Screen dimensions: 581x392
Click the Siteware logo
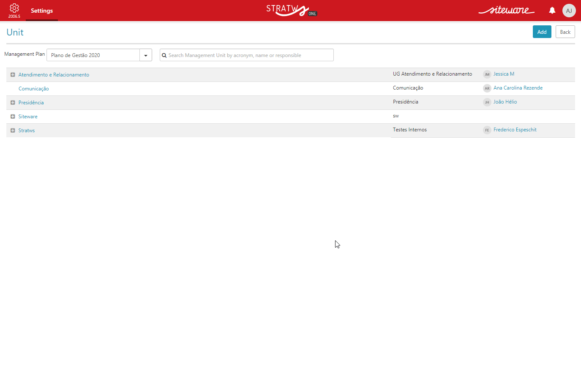(506, 10)
